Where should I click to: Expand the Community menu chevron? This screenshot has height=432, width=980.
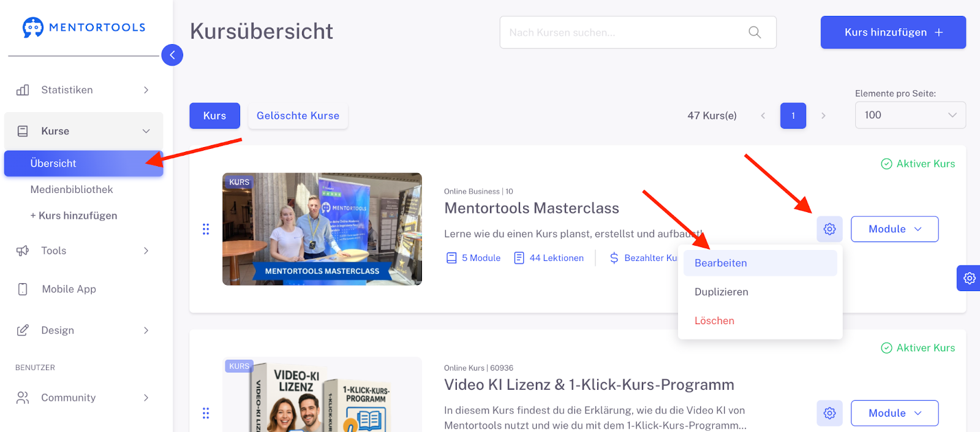click(x=146, y=398)
